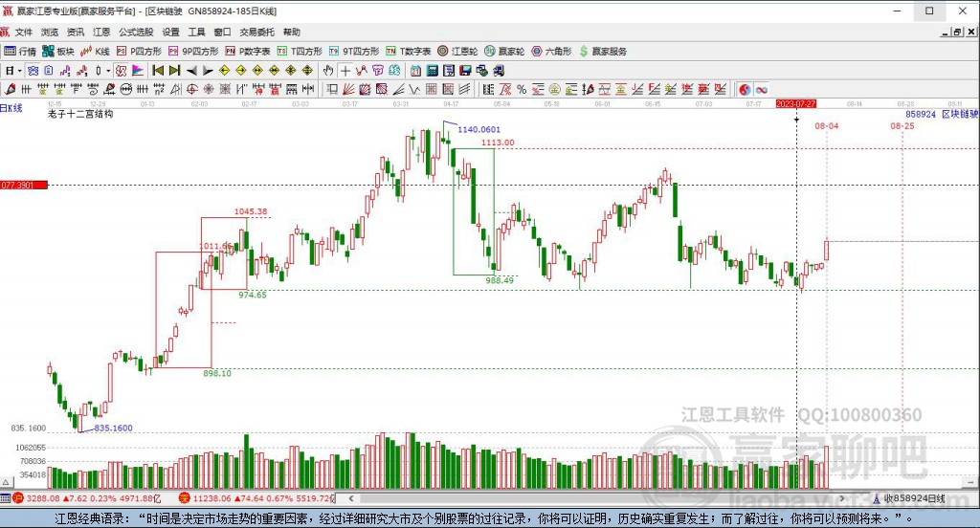Step chart left with black left arrow
Viewport: 980px width, 528px height.
[191, 71]
